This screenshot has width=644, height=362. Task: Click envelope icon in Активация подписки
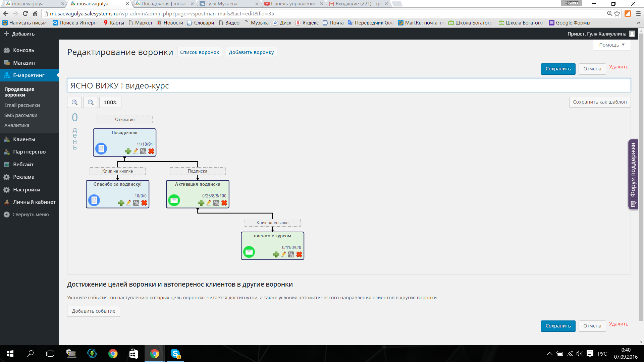[174, 200]
